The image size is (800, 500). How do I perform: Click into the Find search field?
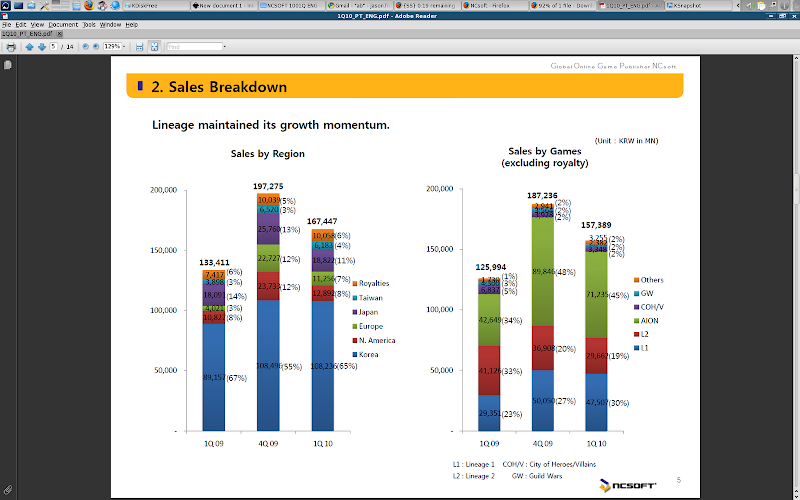coord(194,46)
